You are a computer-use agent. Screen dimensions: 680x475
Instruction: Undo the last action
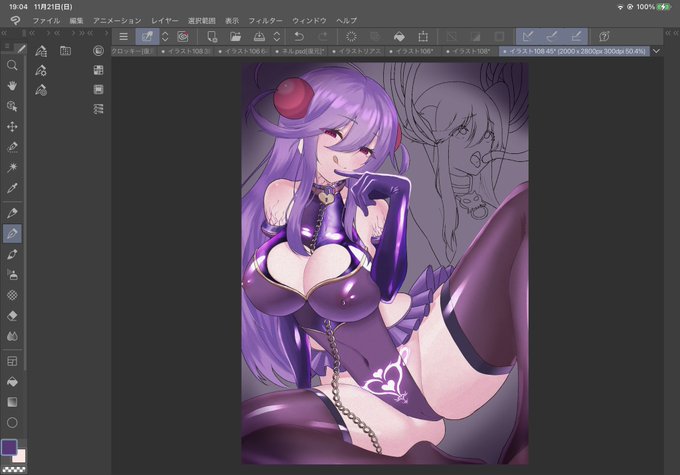tap(299, 36)
